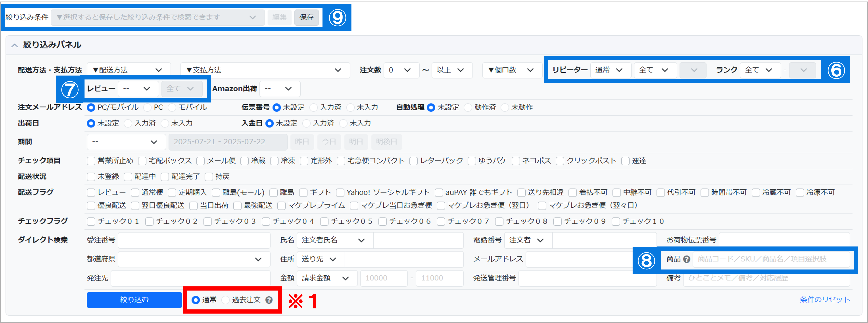The width and height of the screenshot is (868, 323).
Task: Open the 支払方法 dropdown
Action: (x=265, y=70)
